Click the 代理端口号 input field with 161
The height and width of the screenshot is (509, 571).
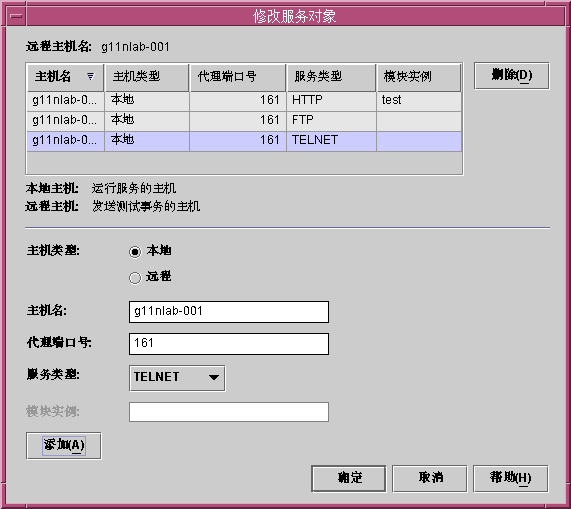(x=229, y=344)
